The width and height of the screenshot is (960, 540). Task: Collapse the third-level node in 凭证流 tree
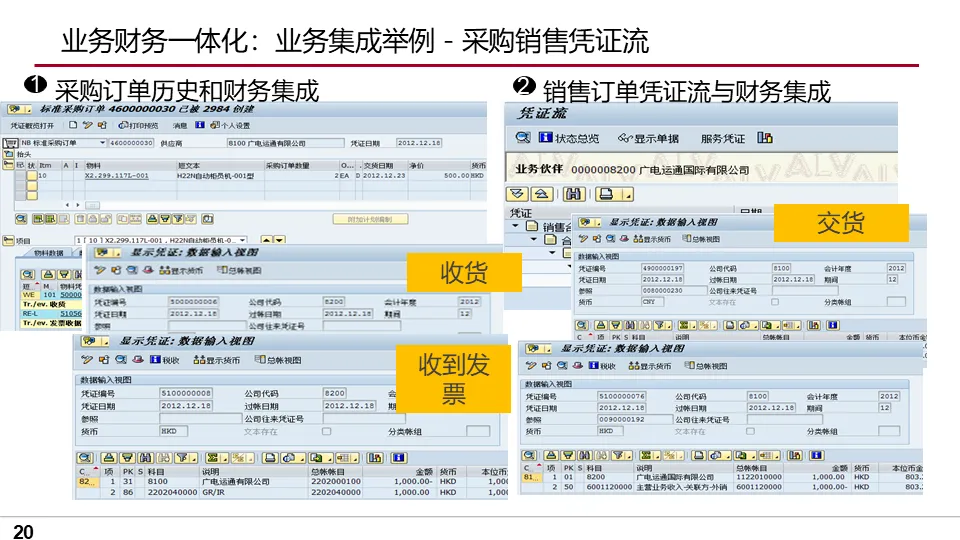[552, 252]
